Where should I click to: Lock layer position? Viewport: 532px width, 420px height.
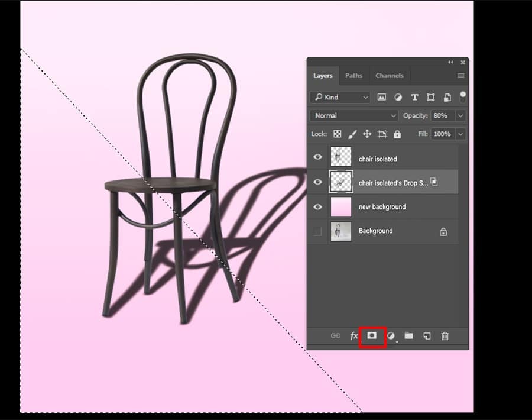367,134
